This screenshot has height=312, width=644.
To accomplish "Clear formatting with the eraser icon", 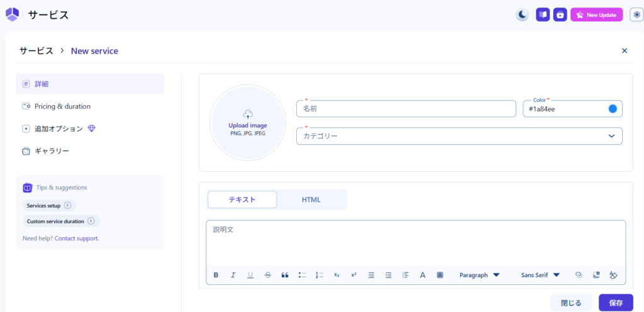I will click(614, 275).
